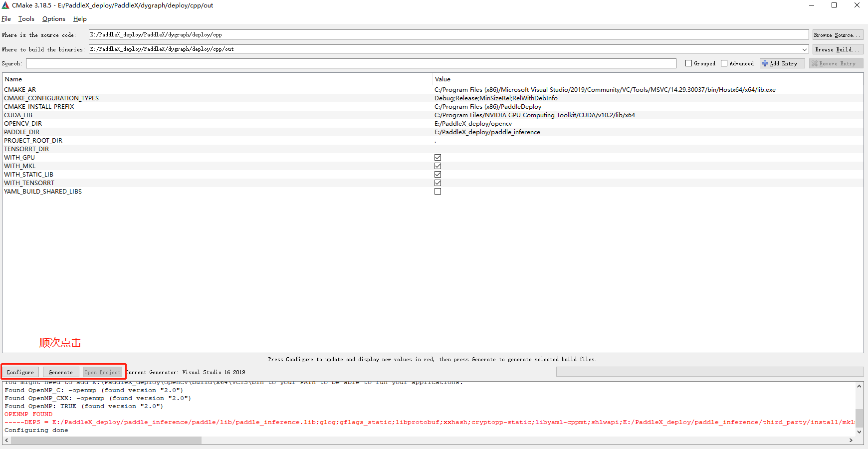Screen dimensions: 868x449
Task: Expand the build binaries path dropdown
Action: (804, 49)
